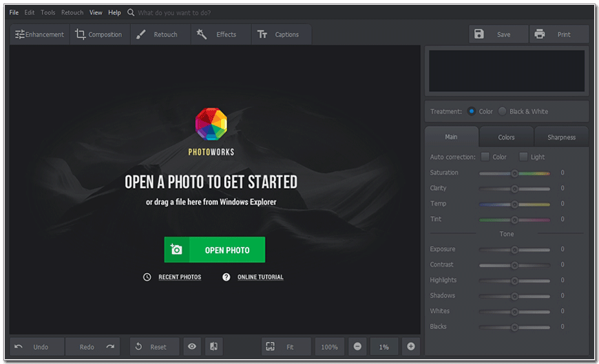Image resolution: width=599 pixels, height=364 pixels.
Task: Click the Fit to screen button
Action: 286,346
